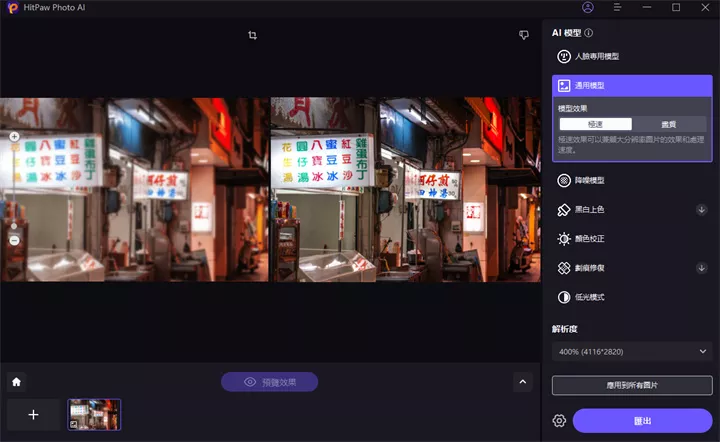This screenshot has width=720, height=442.
Task: Select the crop tool icon
Action: point(252,35)
